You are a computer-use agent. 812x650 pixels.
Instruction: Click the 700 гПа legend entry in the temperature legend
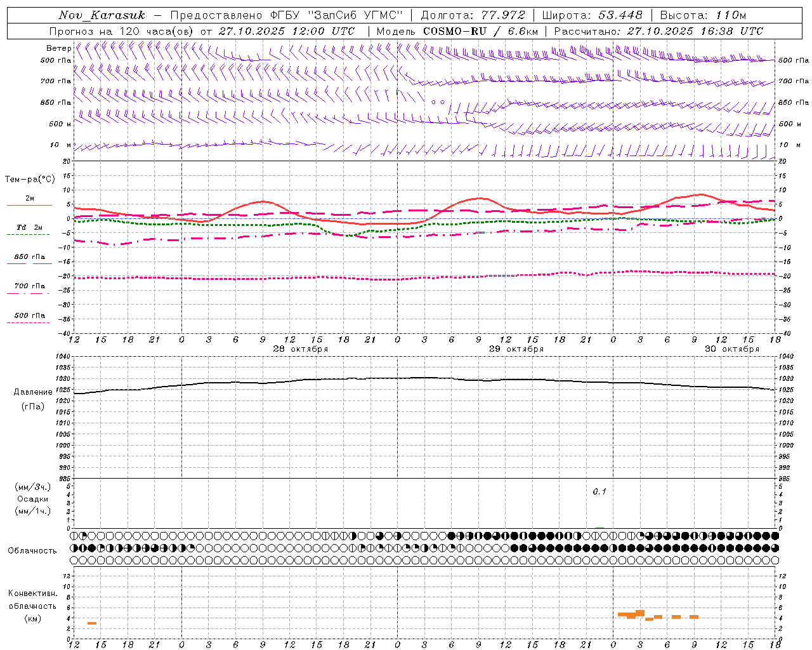coord(30,286)
